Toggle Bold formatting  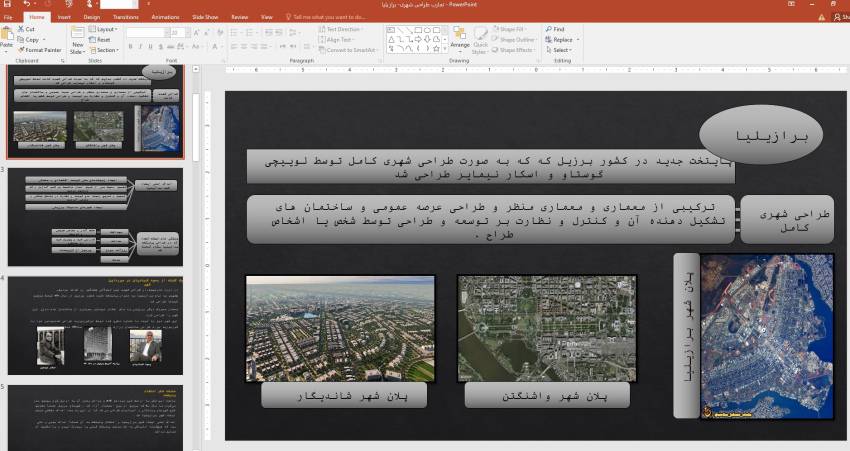click(131, 48)
